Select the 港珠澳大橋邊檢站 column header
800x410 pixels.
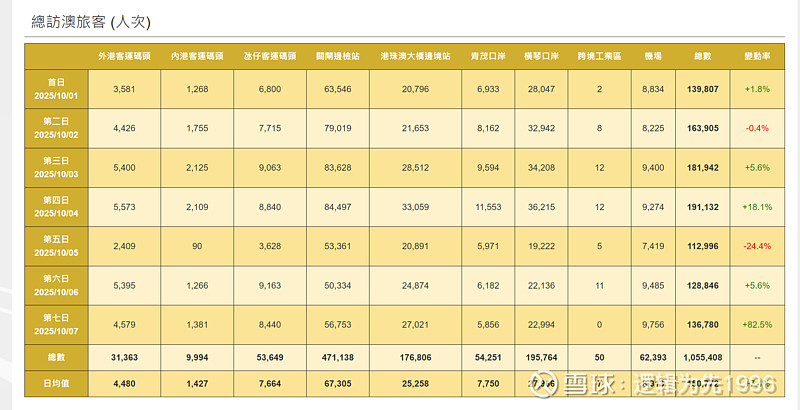point(415,57)
